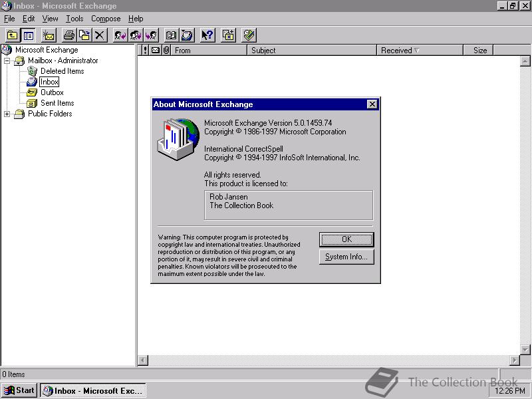Click the message list scroll up arrow
532x399 pixels.
click(x=525, y=61)
